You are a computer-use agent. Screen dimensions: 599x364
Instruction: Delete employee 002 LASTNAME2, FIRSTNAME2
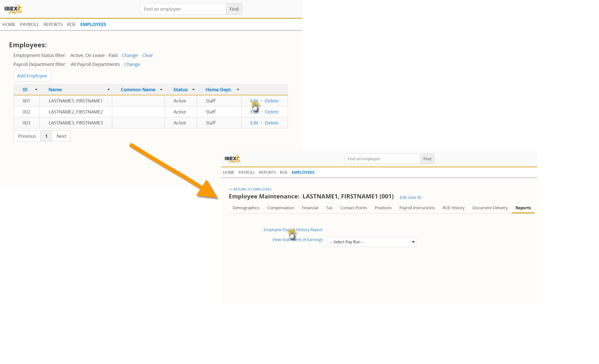(x=272, y=112)
